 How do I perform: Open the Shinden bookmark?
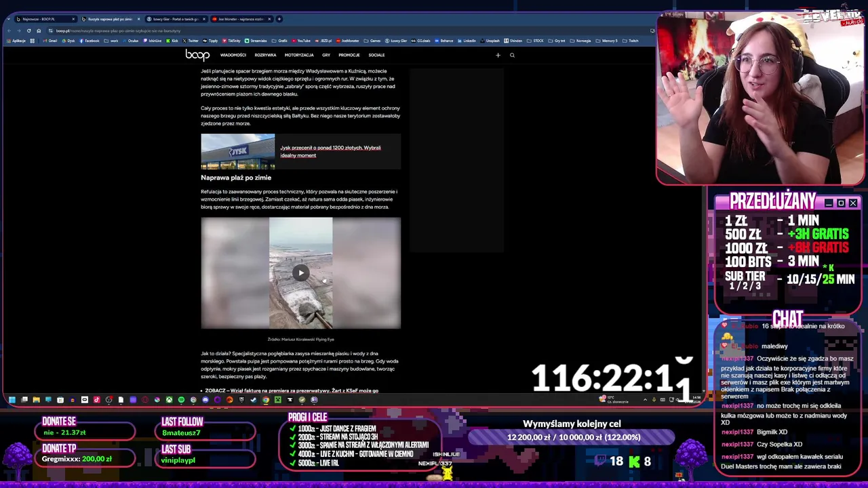tap(513, 41)
